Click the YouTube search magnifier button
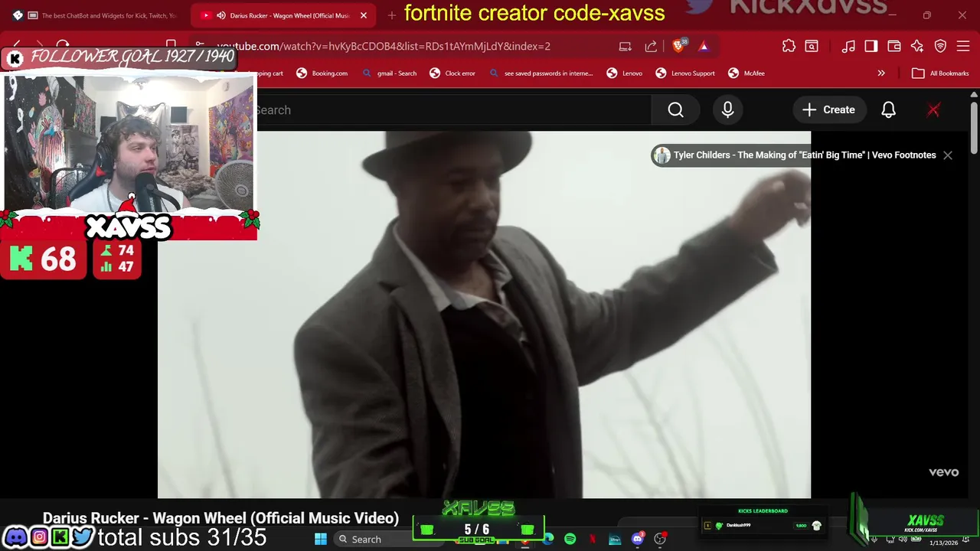The image size is (980, 551). click(x=675, y=110)
